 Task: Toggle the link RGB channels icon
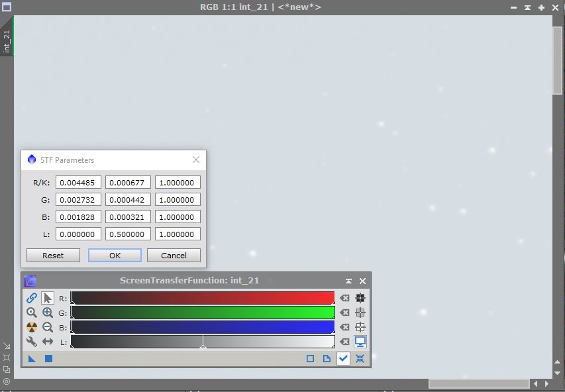pyautogui.click(x=31, y=298)
